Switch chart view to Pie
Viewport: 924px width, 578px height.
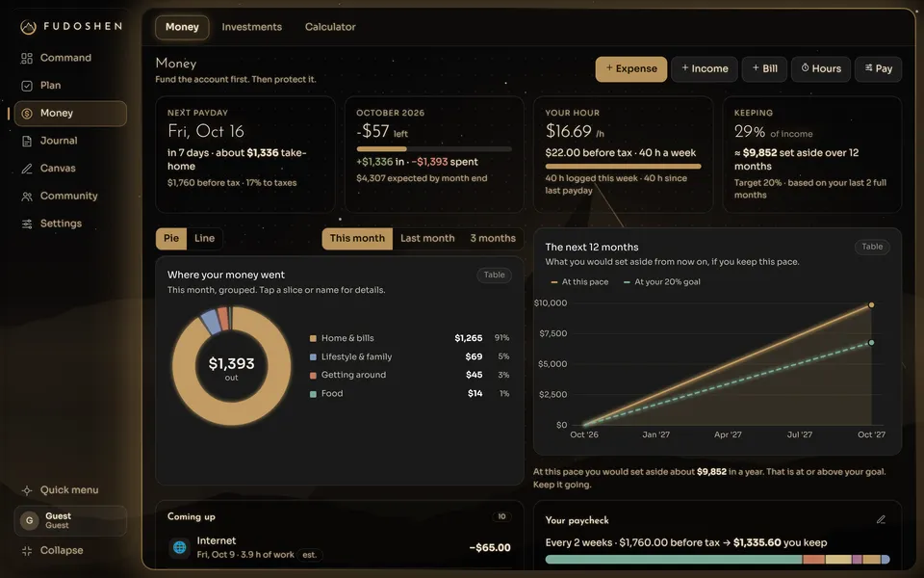pyautogui.click(x=171, y=238)
